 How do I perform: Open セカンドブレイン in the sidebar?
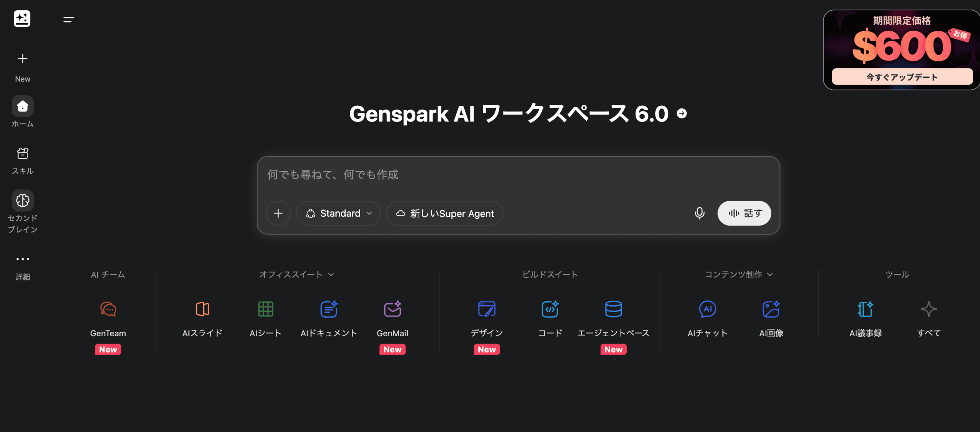(x=23, y=211)
